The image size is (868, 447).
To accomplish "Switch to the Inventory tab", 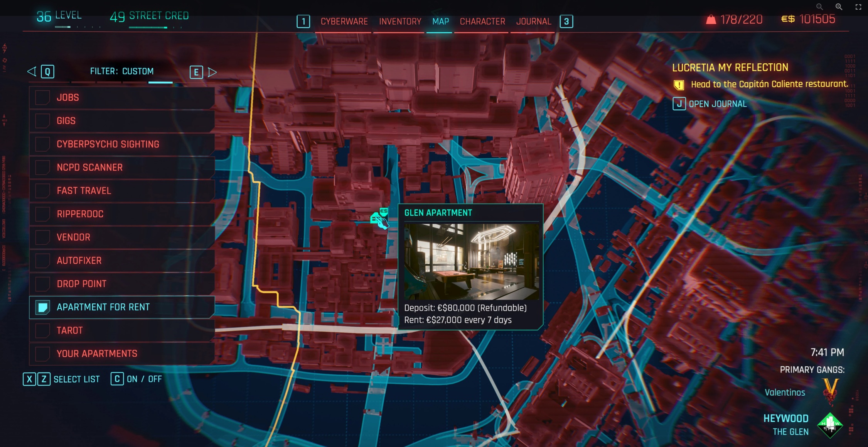I will (x=400, y=21).
